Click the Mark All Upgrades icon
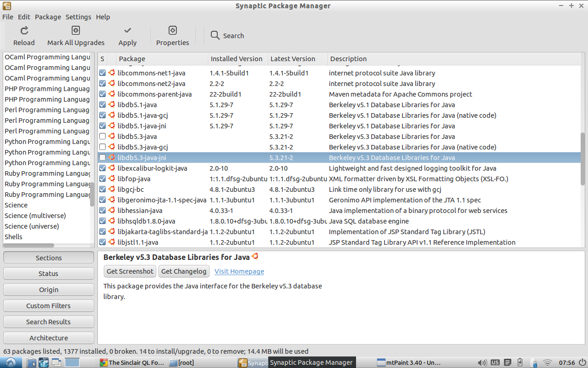 click(76, 30)
